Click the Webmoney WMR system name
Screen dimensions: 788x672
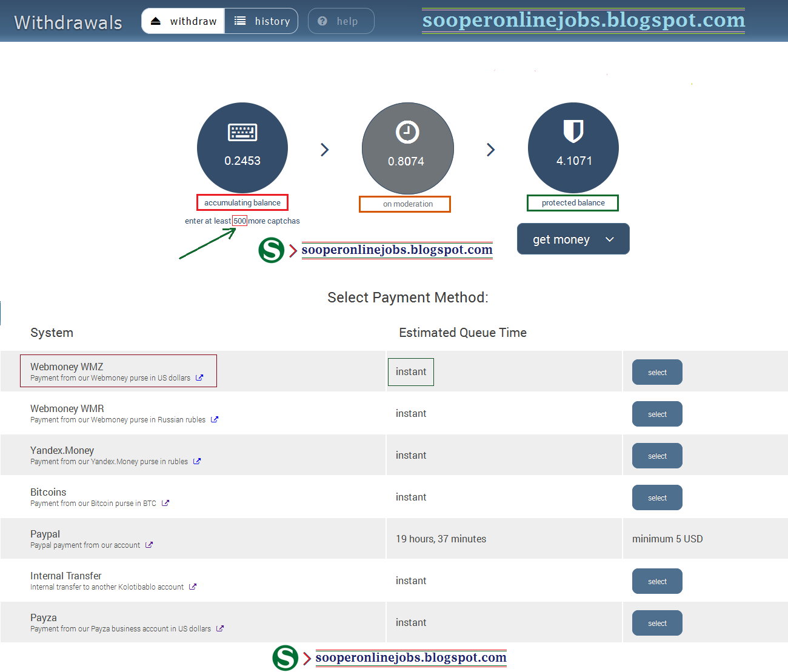67,408
